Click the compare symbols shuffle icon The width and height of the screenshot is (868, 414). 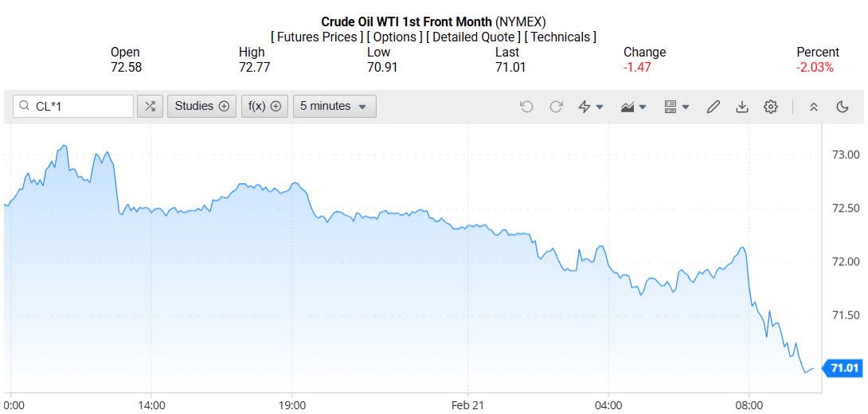tap(150, 106)
